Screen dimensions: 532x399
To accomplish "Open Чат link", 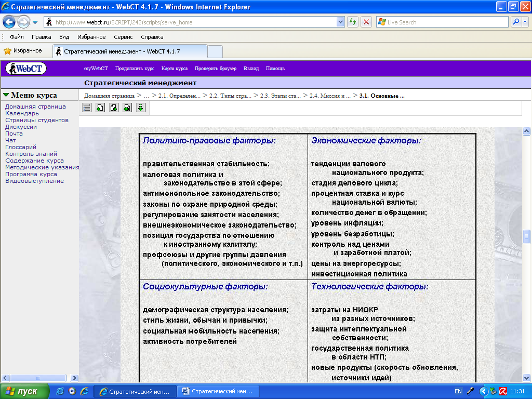I will [x=10, y=140].
